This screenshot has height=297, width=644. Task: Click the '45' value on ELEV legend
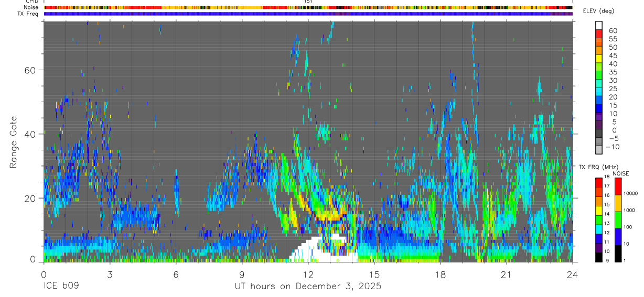613,56
